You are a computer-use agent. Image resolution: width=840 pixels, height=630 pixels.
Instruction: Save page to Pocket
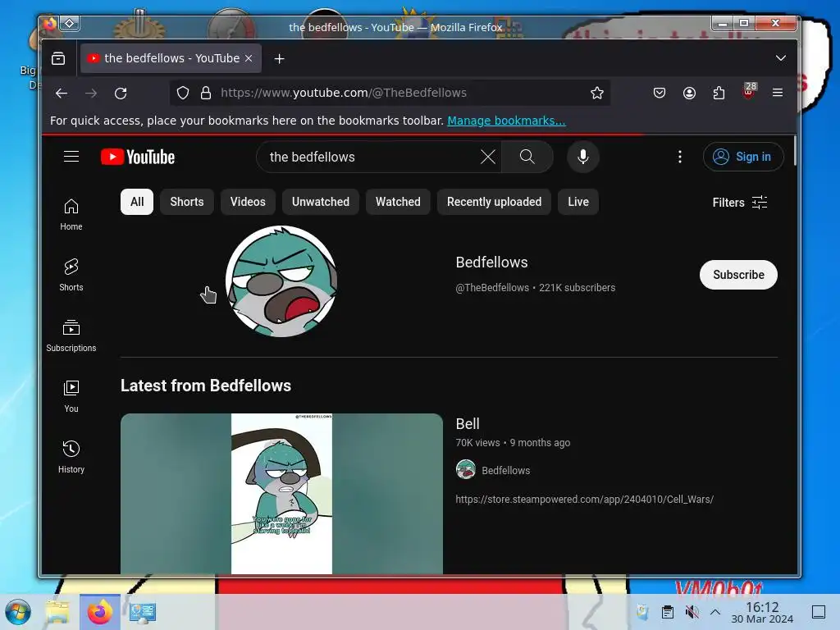tap(660, 94)
